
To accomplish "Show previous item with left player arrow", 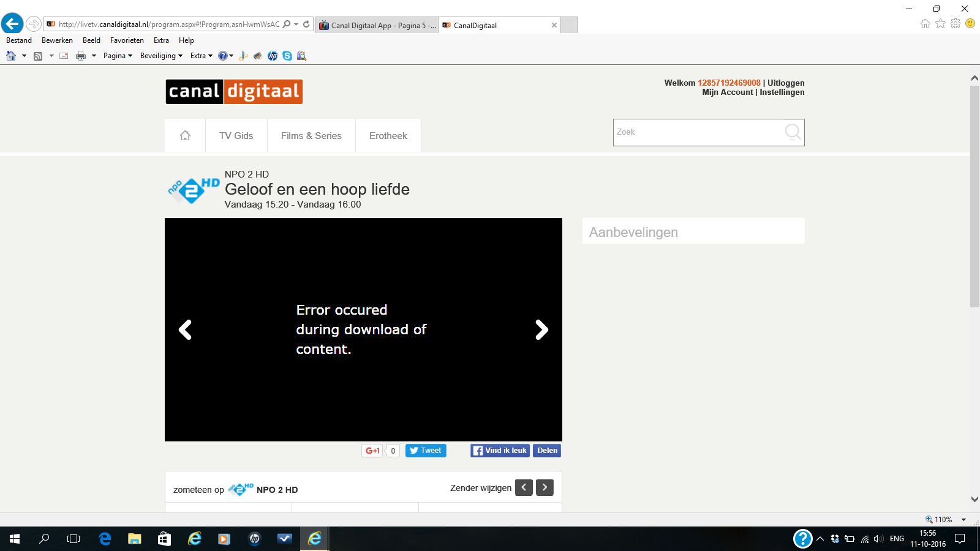I will (185, 330).
